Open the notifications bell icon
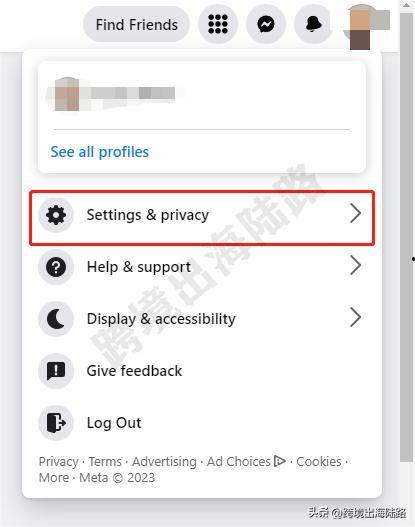This screenshot has height=527, width=415. click(x=313, y=24)
